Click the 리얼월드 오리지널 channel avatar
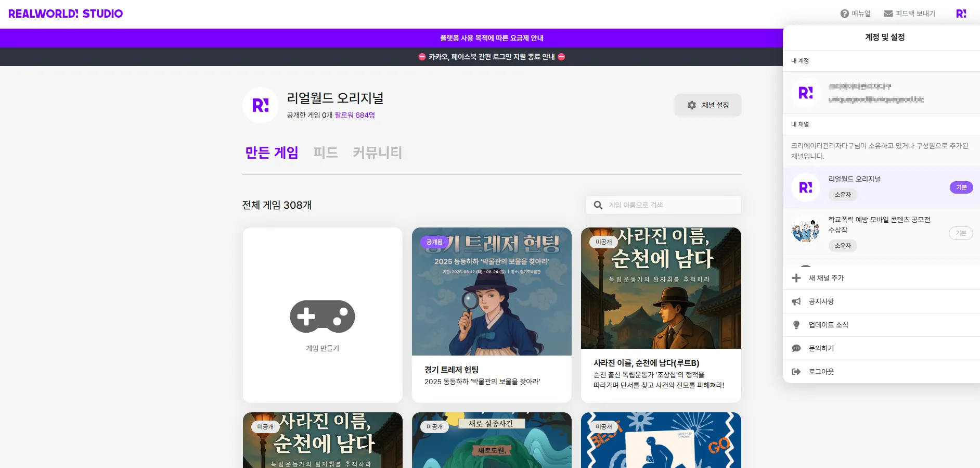This screenshot has width=980, height=468. point(261,105)
